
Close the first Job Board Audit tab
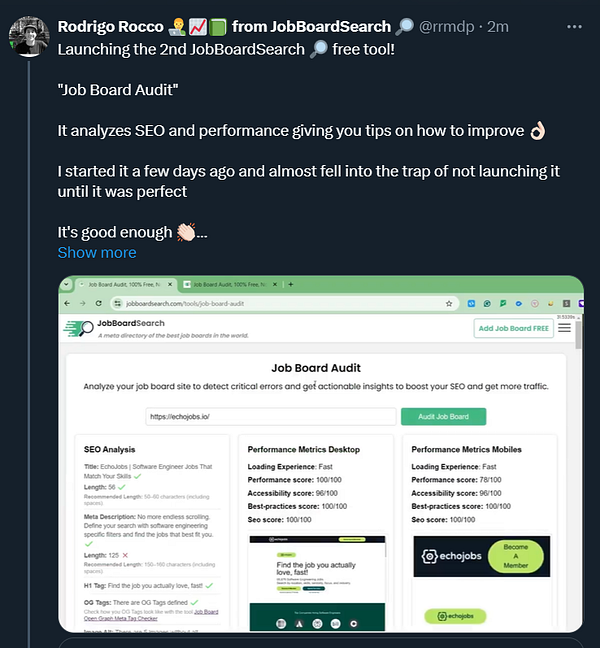point(170,284)
